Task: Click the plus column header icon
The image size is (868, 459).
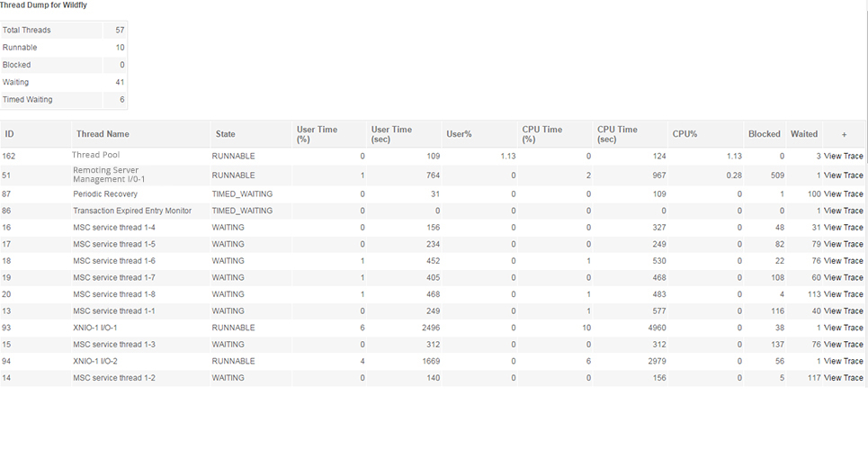Action: [844, 134]
